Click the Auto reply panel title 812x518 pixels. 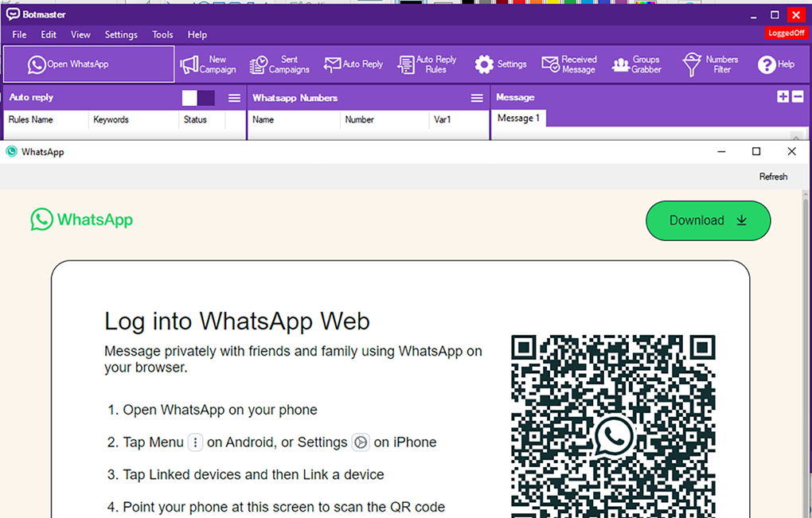[31, 97]
